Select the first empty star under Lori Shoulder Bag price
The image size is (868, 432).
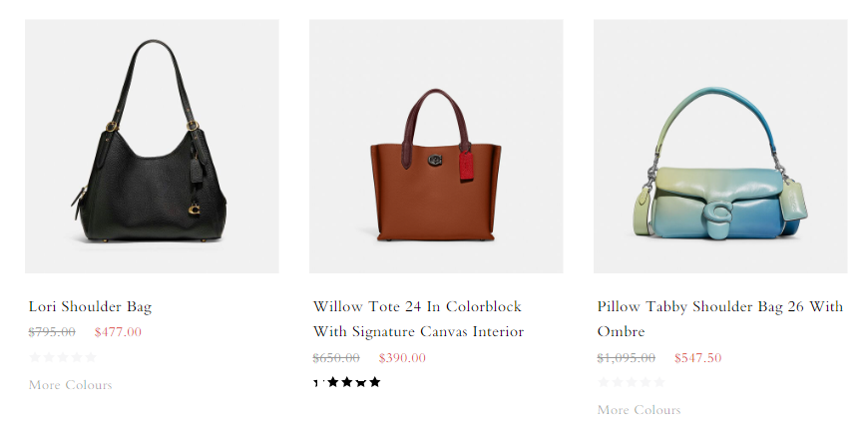click(35, 357)
